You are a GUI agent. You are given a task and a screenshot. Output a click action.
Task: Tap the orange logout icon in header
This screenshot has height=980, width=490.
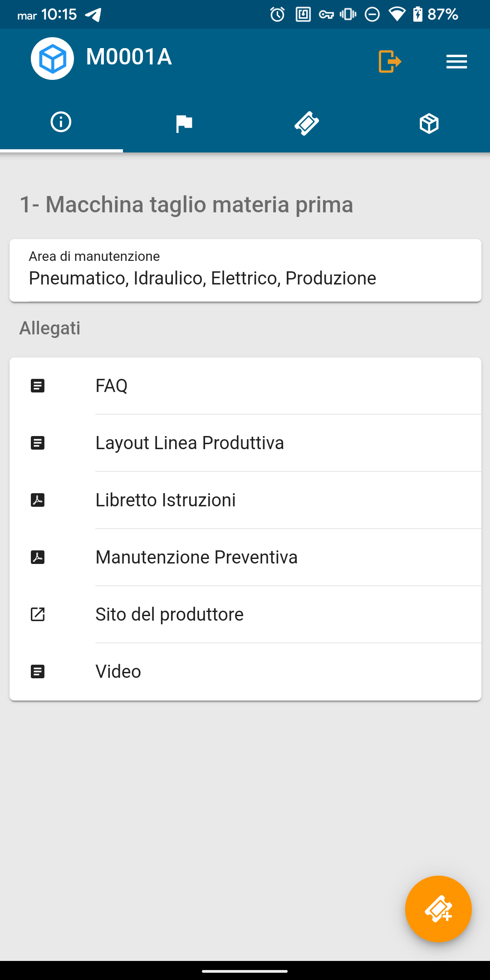click(x=390, y=61)
